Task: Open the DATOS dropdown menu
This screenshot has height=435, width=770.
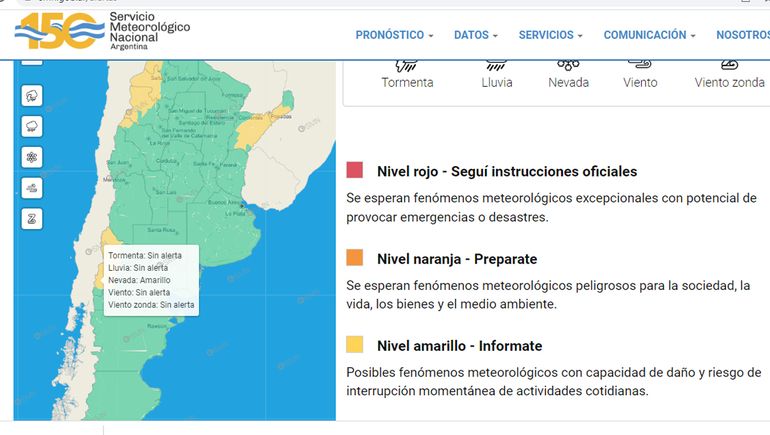Action: coord(475,35)
